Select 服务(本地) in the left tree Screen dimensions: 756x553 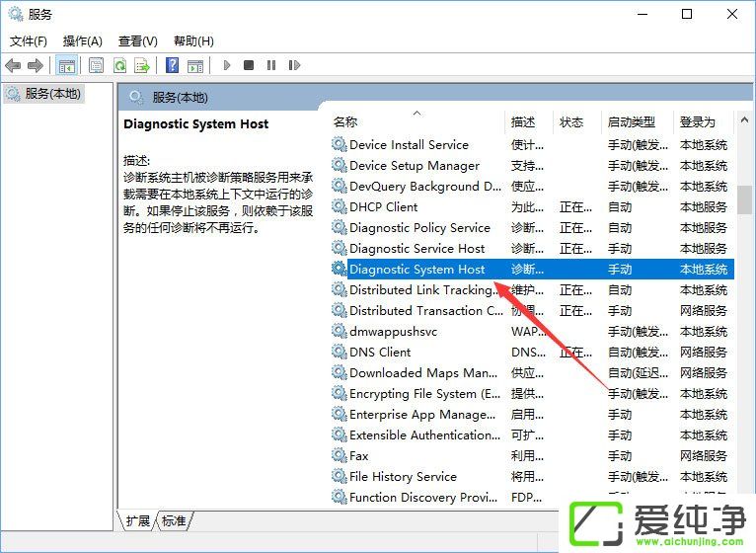click(x=52, y=93)
